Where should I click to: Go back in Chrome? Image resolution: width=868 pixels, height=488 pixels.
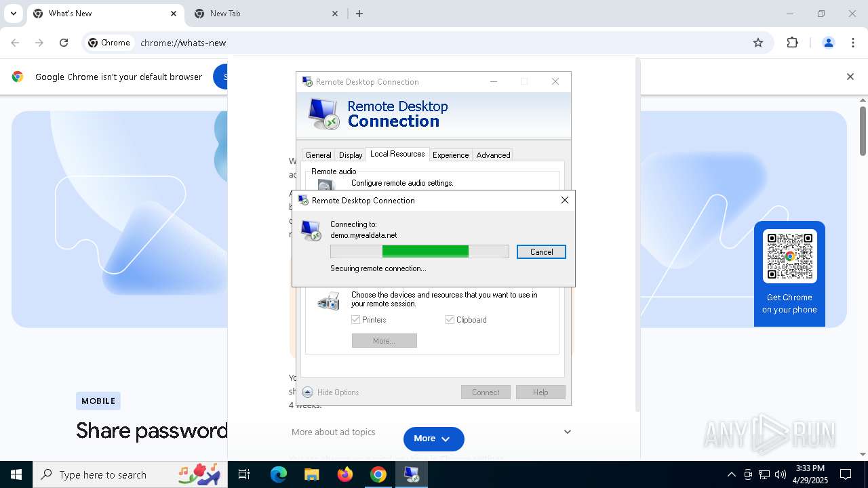coord(15,43)
